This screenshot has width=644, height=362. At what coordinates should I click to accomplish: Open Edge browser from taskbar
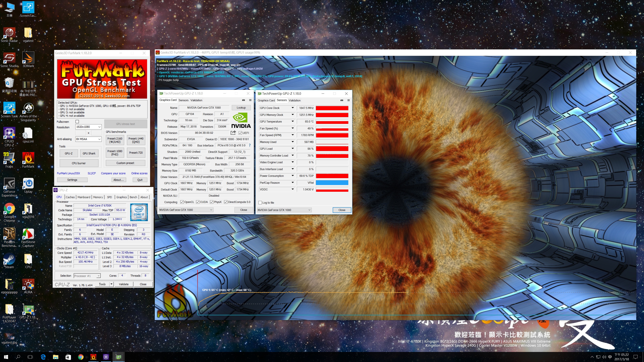43,357
